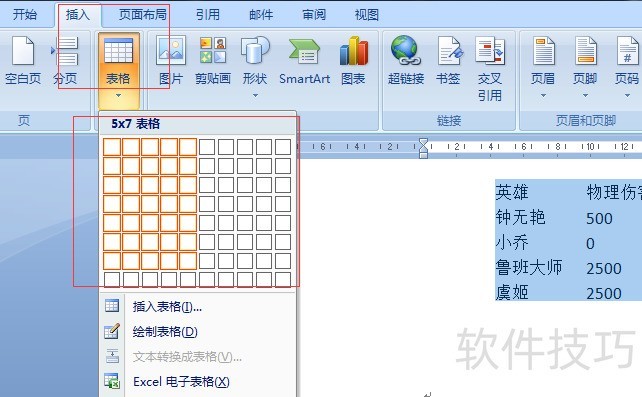Expand the 页码 dropdown arrow

click(627, 95)
